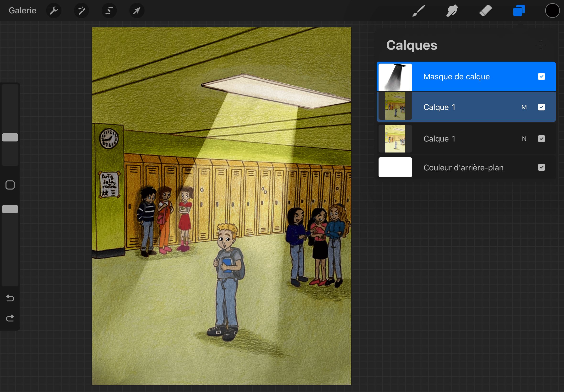
Task: Add a new layer with plus button
Action: click(x=541, y=45)
